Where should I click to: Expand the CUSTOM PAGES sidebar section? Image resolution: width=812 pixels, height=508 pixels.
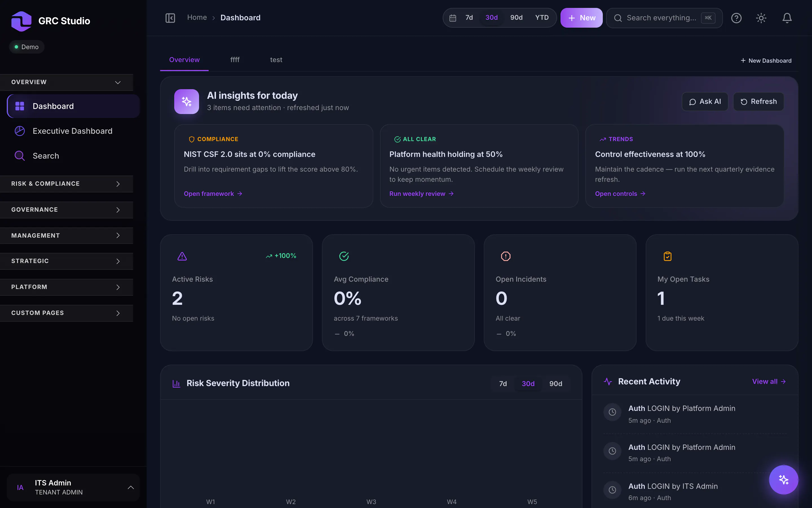67,313
